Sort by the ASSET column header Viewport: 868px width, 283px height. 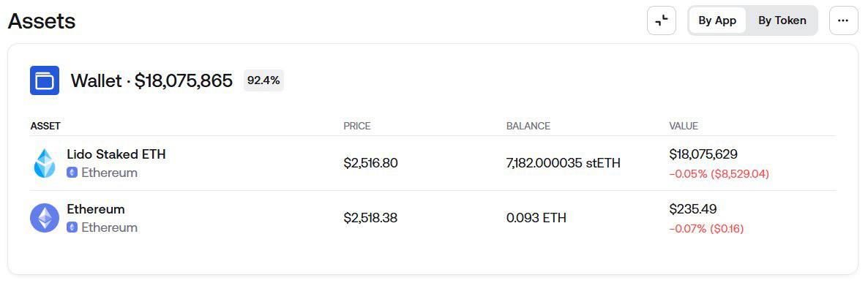pyautogui.click(x=45, y=126)
